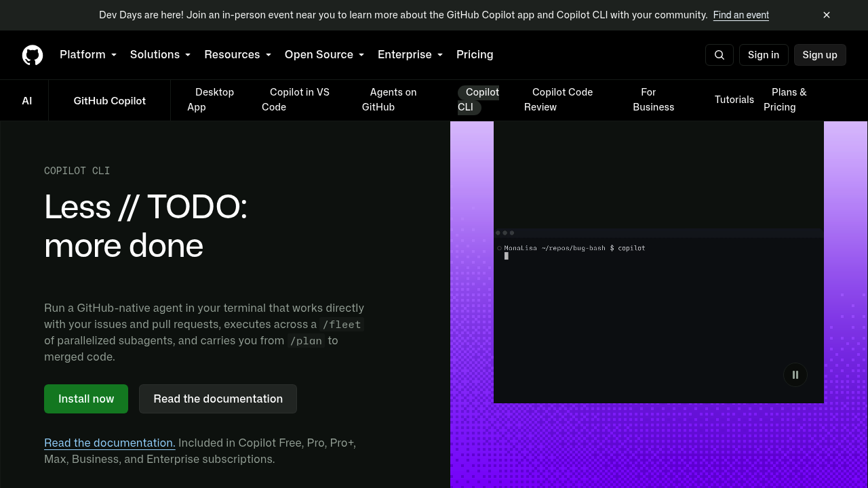Click the COPILOT CLI eyebrow label
This screenshot has height=488, width=868.
77,171
